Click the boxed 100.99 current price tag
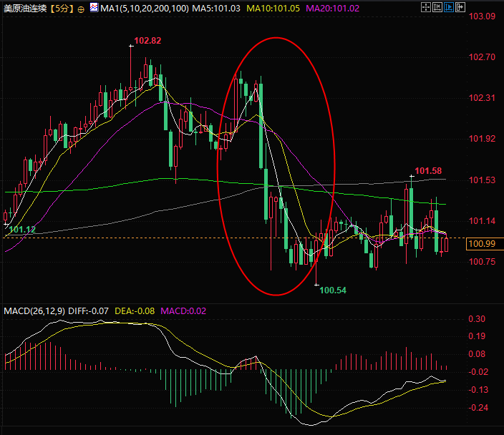This screenshot has width=504, height=435. click(x=485, y=244)
